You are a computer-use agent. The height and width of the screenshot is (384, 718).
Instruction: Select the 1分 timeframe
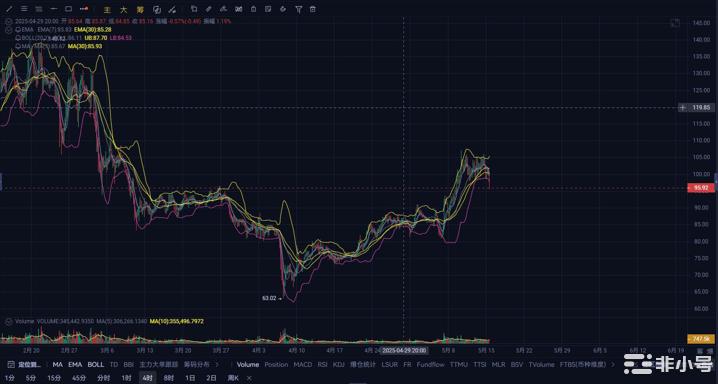tap(10, 378)
